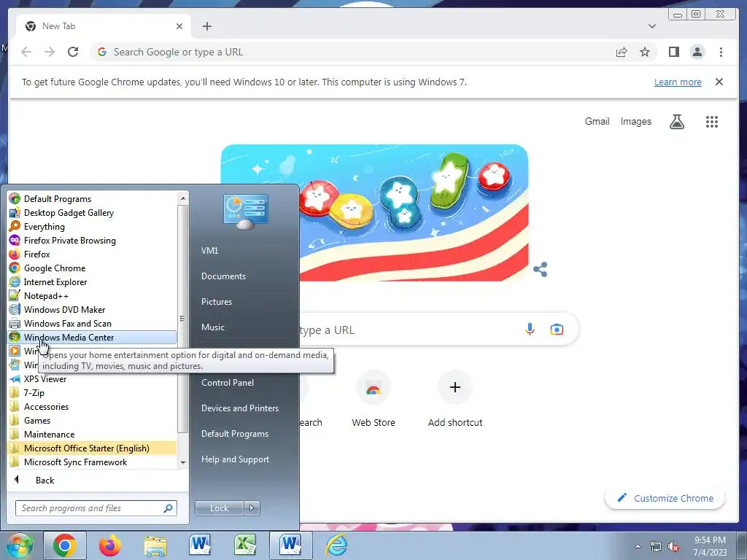
Task: Go forward in Chrome
Action: (x=50, y=52)
